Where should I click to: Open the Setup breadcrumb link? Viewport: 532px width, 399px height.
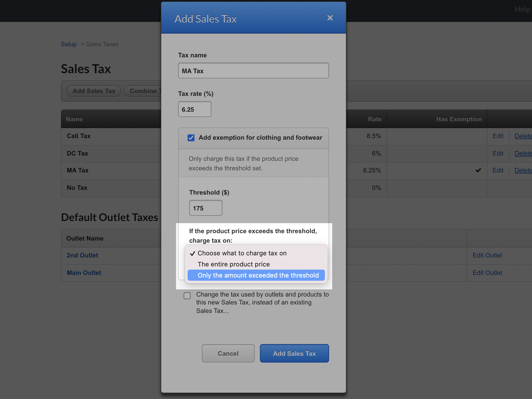click(x=69, y=44)
